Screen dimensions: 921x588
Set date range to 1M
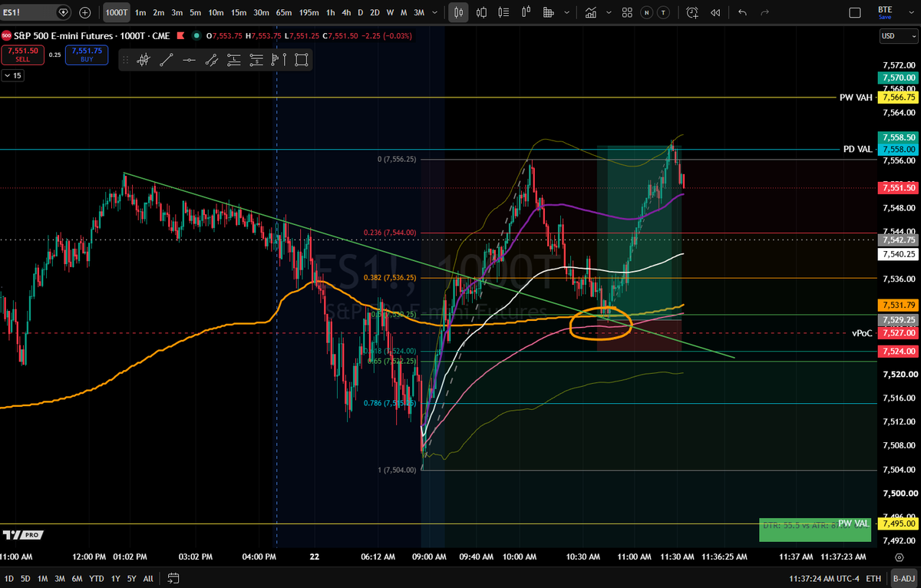point(44,578)
